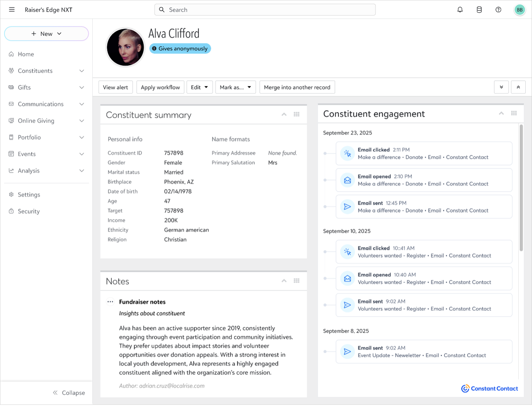Click the Security lock icon
532x406 pixels.
coord(11,211)
